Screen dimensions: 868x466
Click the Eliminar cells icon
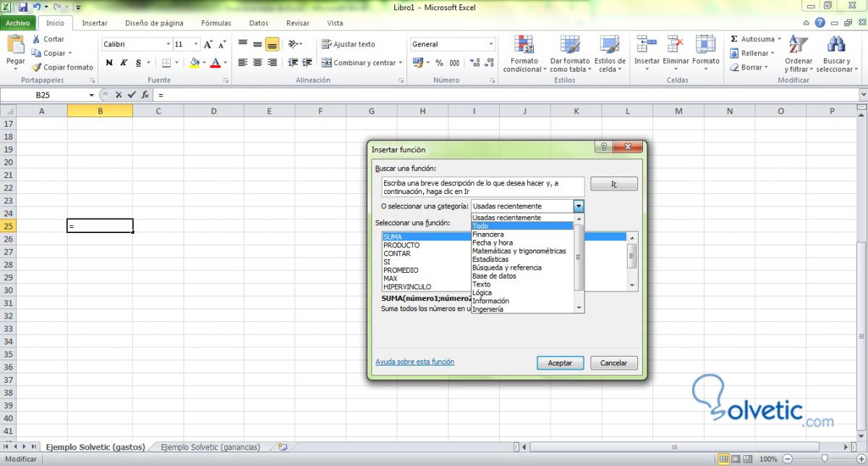tap(676, 45)
